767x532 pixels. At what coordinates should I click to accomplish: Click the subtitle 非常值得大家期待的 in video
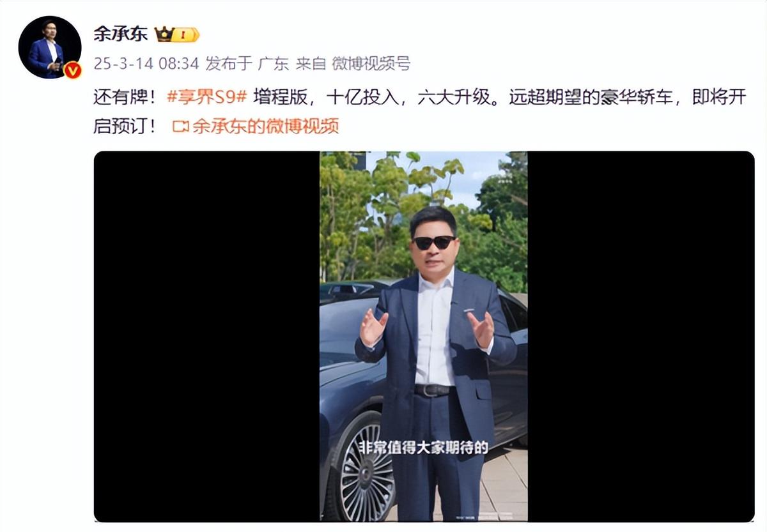[x=423, y=448]
